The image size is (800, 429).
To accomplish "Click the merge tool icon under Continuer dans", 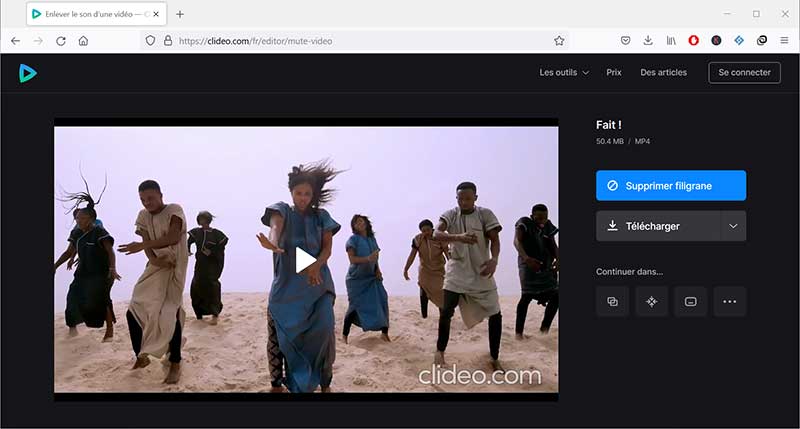I will [612, 301].
